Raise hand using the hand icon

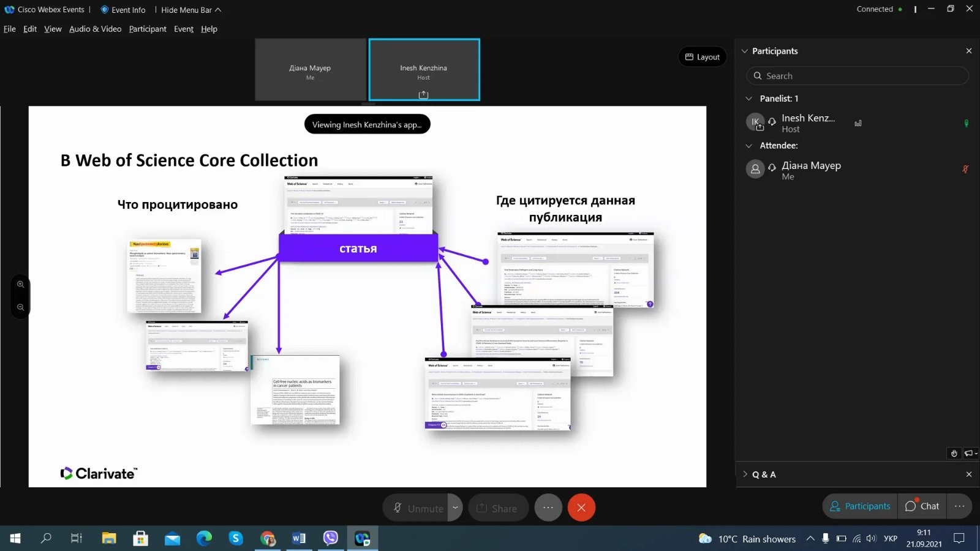tap(954, 453)
